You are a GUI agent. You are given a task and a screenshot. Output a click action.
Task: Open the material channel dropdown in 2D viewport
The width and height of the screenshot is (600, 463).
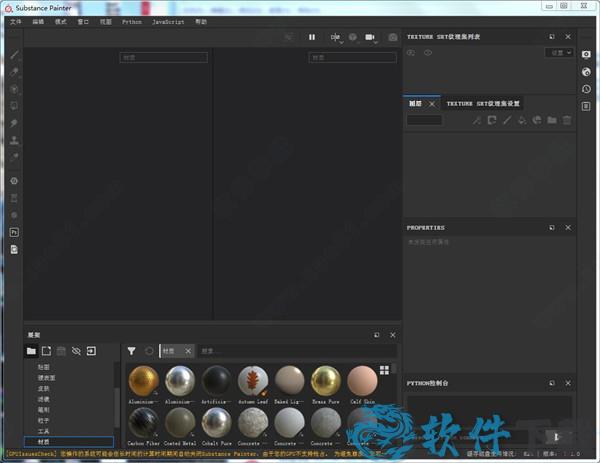point(352,58)
